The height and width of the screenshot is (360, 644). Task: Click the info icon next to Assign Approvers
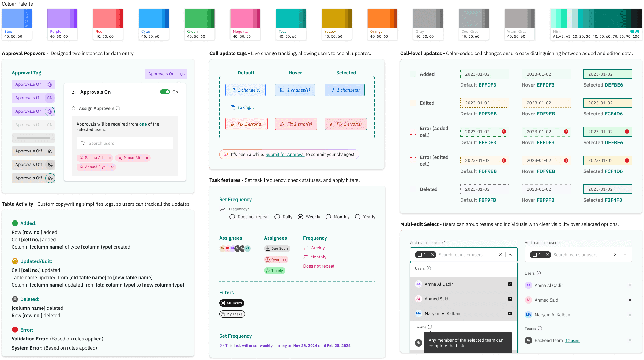coord(118,108)
